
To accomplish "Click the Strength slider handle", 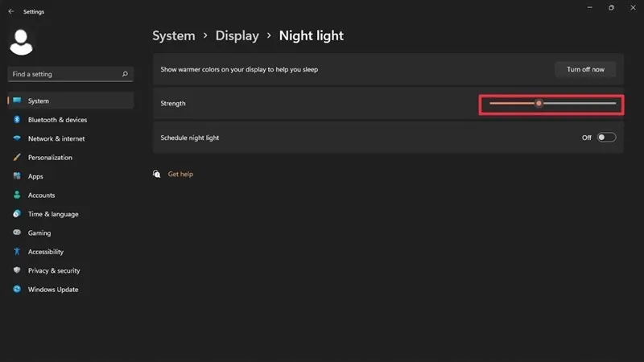I will [x=539, y=104].
